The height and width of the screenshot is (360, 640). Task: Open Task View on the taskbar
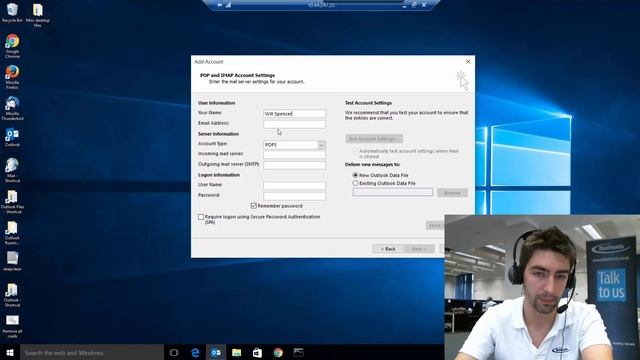[x=174, y=352]
